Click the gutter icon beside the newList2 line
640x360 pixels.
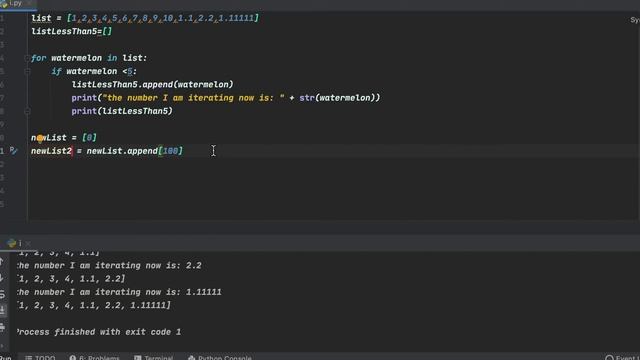point(13,151)
